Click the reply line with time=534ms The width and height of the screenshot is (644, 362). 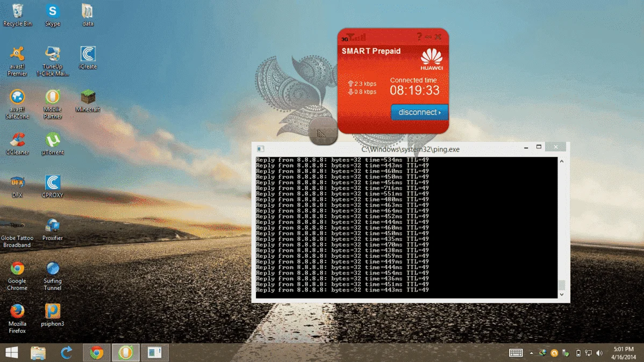tap(342, 160)
